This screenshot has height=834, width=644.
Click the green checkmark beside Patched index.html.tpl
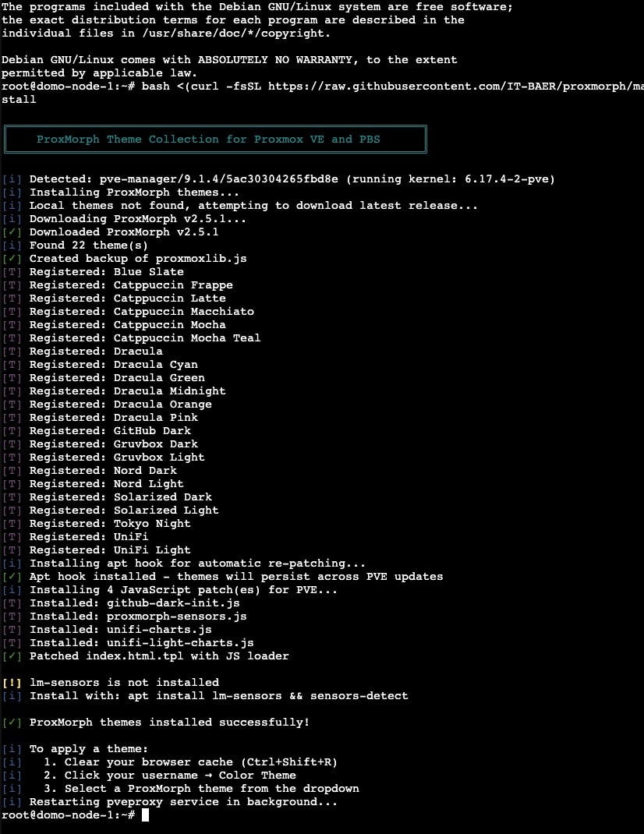coord(12,656)
